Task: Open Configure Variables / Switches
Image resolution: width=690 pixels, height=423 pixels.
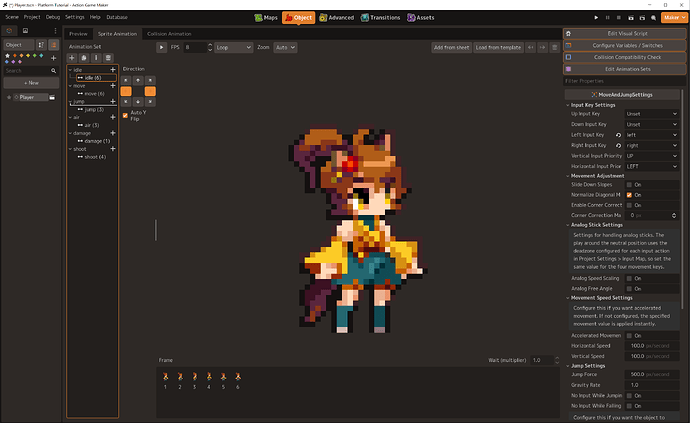Action: click(624, 45)
